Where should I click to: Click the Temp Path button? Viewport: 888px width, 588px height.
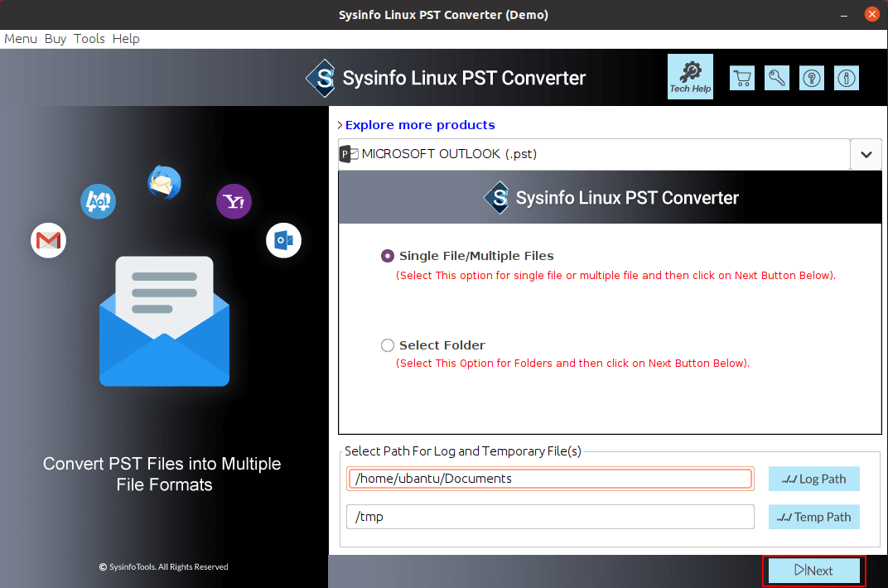coord(813,518)
